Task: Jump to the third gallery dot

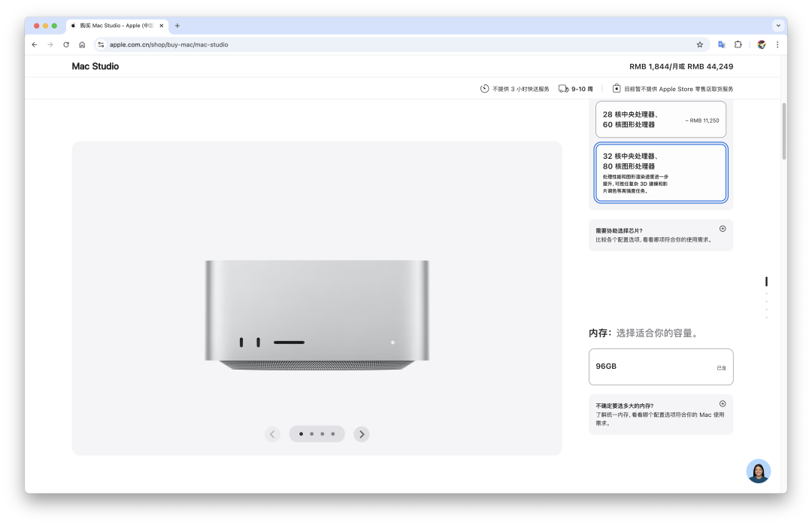Action: [322, 433]
